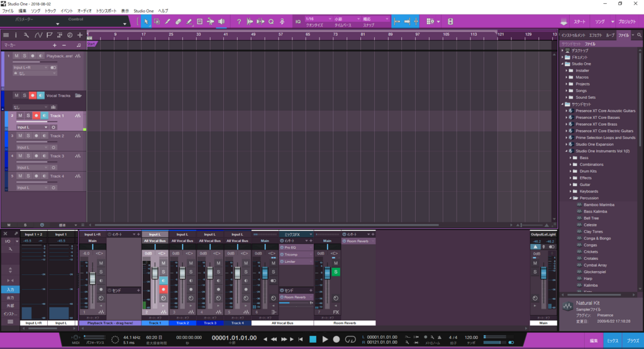The image size is (644, 349).
Task: Open the Studio One menu
Action: pos(143,11)
